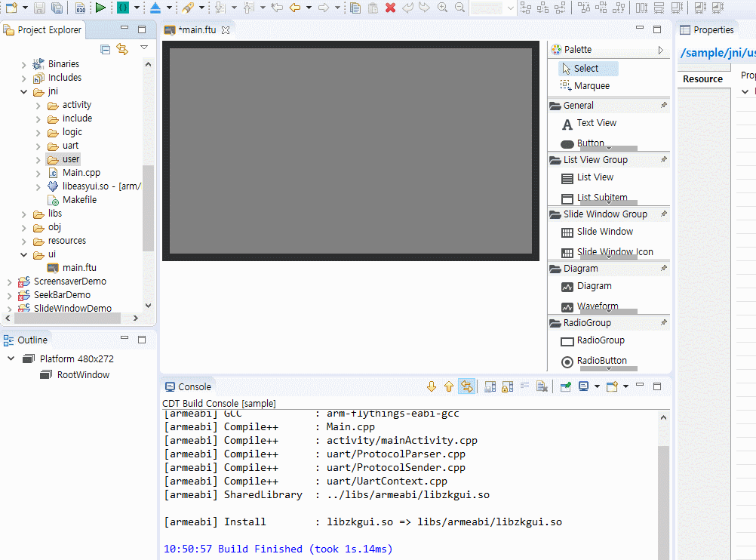The width and height of the screenshot is (756, 560).
Task: Collapse the jni folder in the tree
Action: tap(23, 91)
